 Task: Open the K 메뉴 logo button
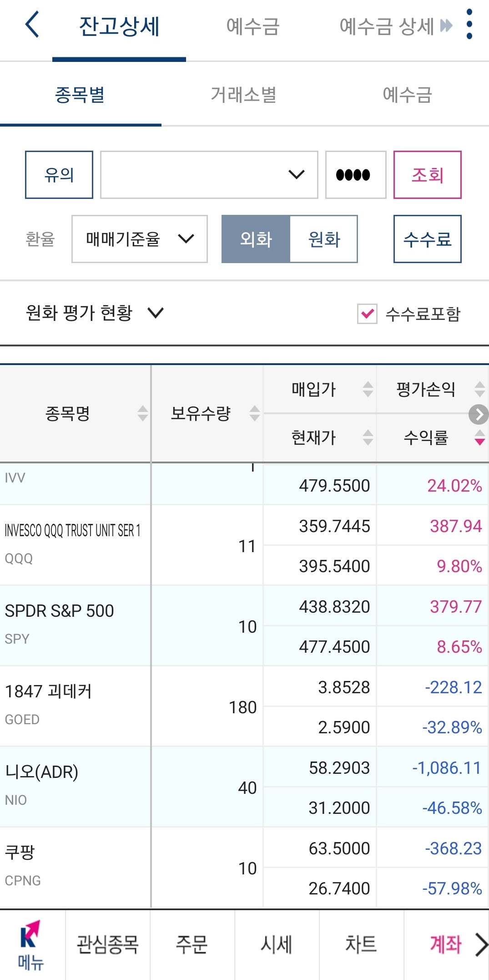[30, 945]
